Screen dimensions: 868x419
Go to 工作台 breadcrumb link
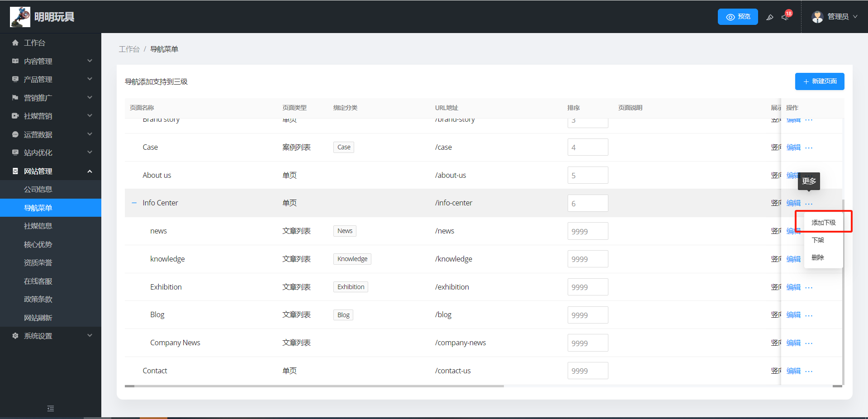129,49
